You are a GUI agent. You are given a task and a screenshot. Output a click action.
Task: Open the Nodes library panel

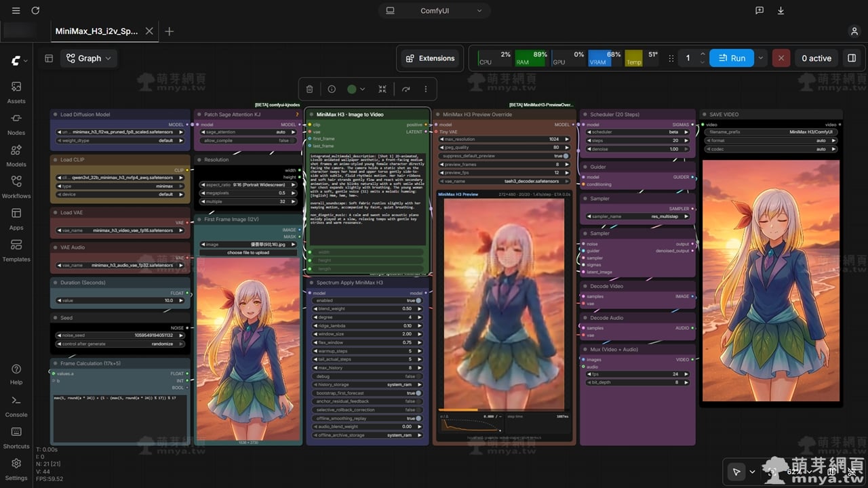coord(16,123)
